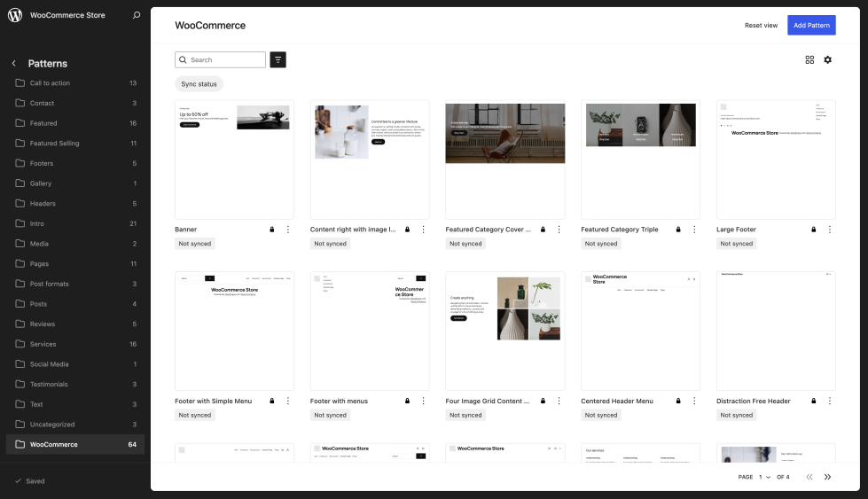The height and width of the screenshot is (499, 868).
Task: Select the Post formats category
Action: [x=75, y=284]
